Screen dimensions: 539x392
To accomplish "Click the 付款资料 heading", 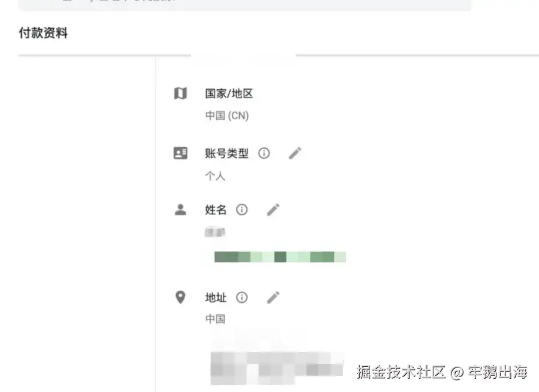I will [43, 33].
